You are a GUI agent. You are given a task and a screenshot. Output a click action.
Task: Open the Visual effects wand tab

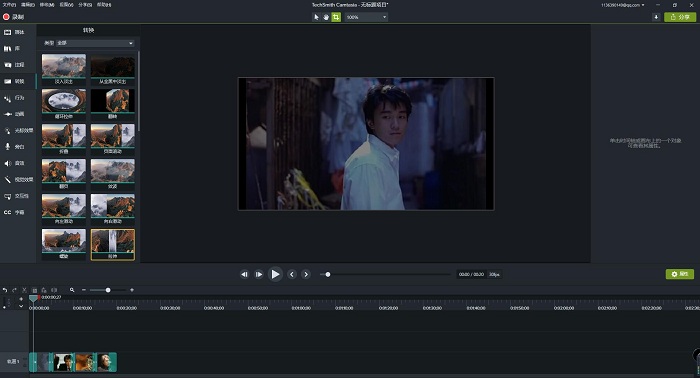tap(18, 179)
